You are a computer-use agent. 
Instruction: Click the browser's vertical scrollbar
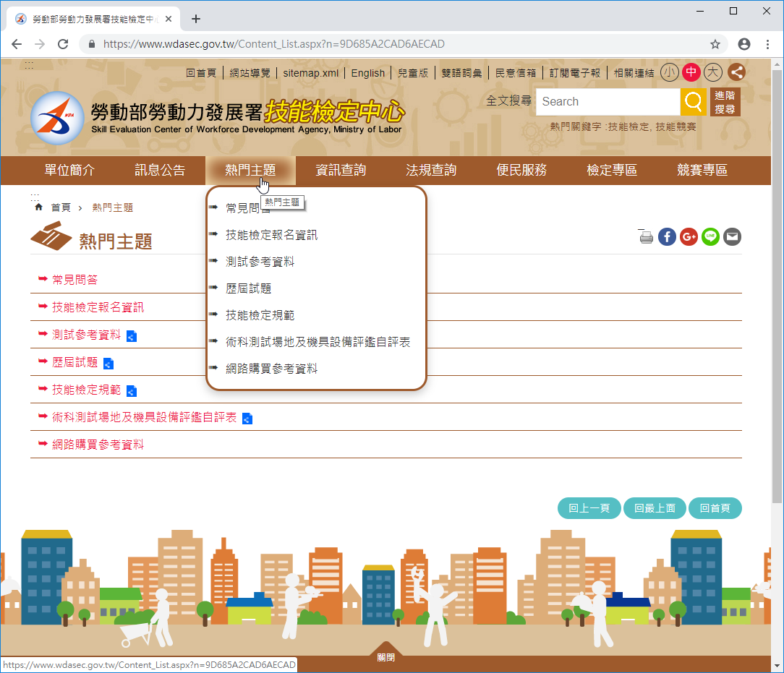point(777,289)
